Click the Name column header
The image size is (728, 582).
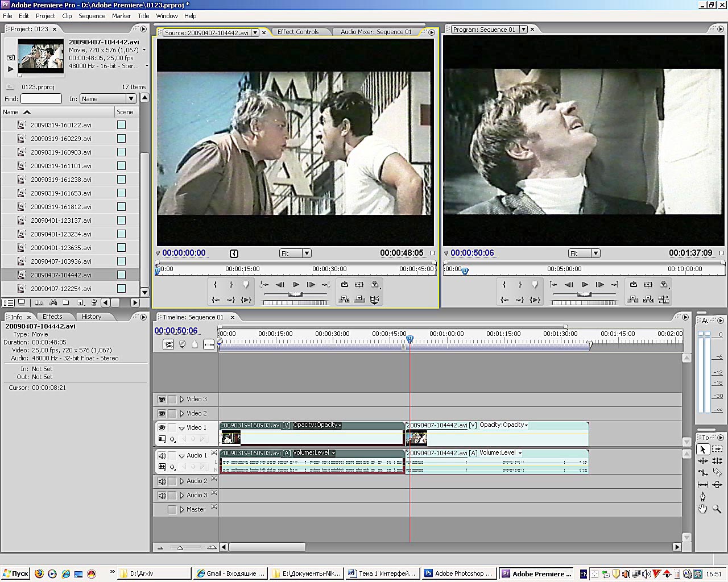(x=57, y=112)
